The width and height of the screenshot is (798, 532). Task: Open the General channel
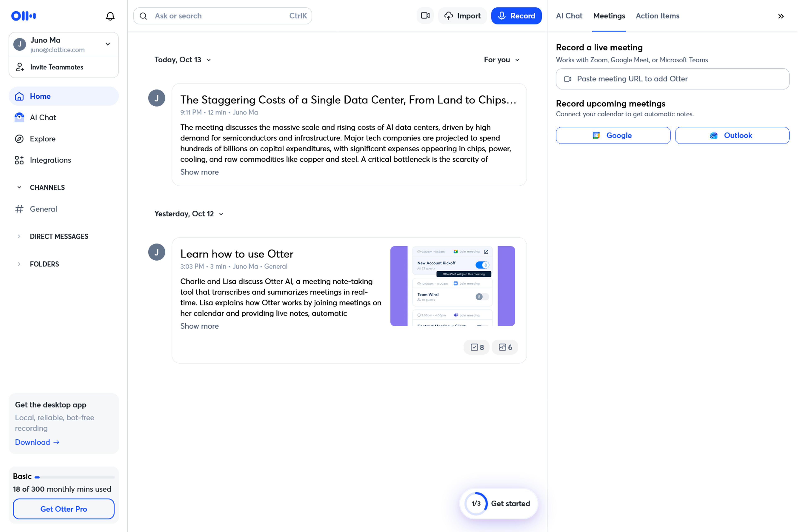pyautogui.click(x=64, y=209)
